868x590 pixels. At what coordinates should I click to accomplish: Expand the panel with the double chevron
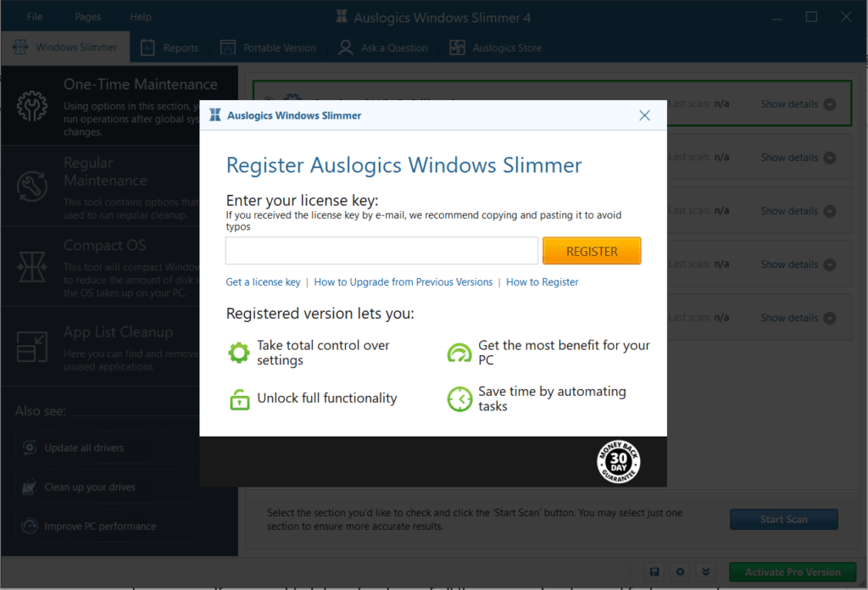click(x=706, y=572)
